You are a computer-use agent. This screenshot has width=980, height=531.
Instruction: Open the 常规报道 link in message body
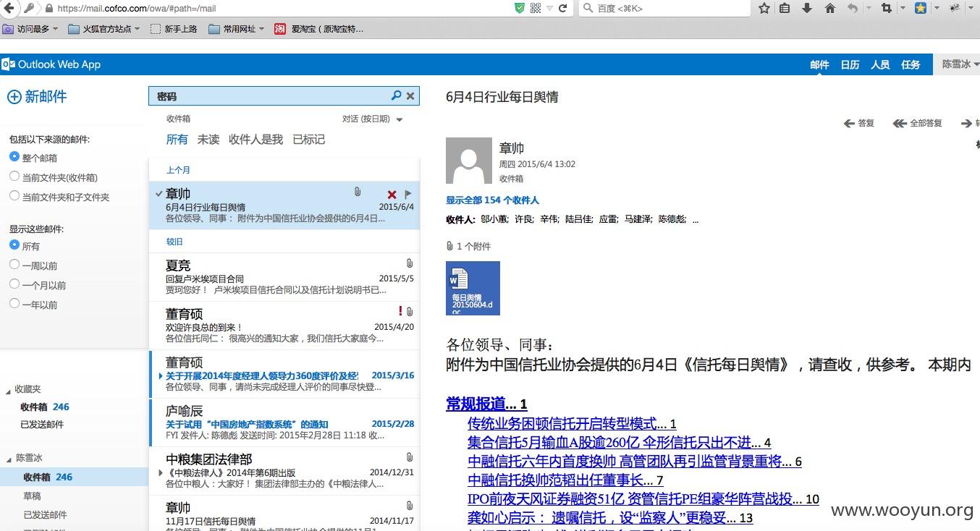coord(486,404)
